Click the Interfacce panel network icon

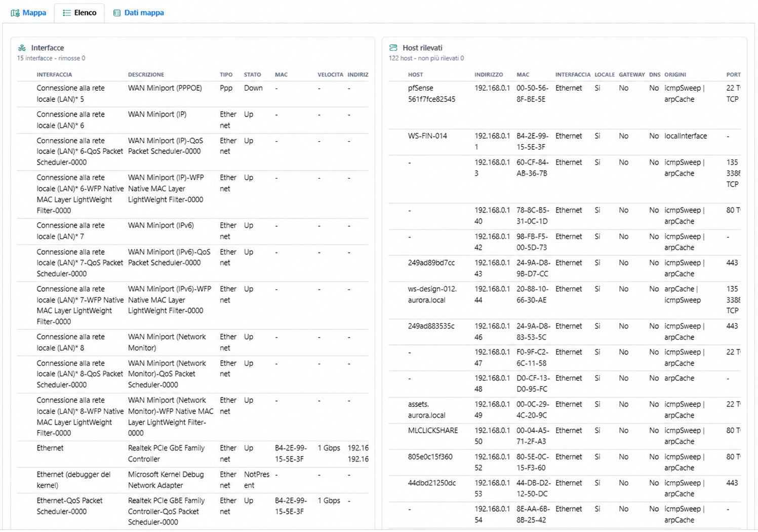pos(22,48)
